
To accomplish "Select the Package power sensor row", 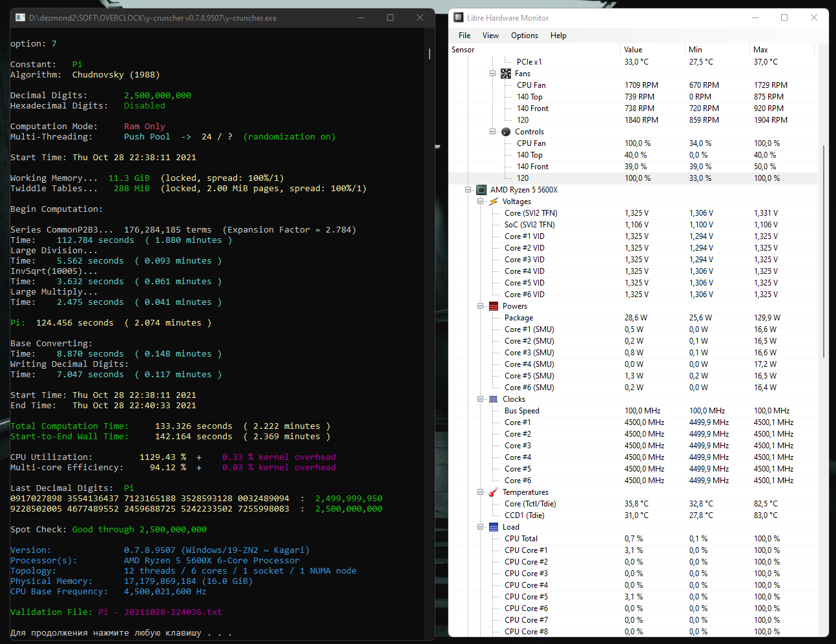I will coord(519,318).
